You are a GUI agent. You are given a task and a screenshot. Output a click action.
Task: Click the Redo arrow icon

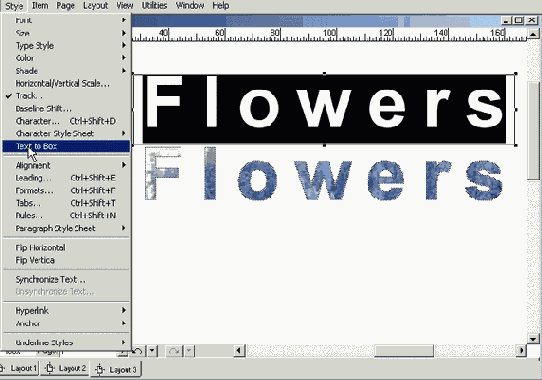click(x=174, y=351)
